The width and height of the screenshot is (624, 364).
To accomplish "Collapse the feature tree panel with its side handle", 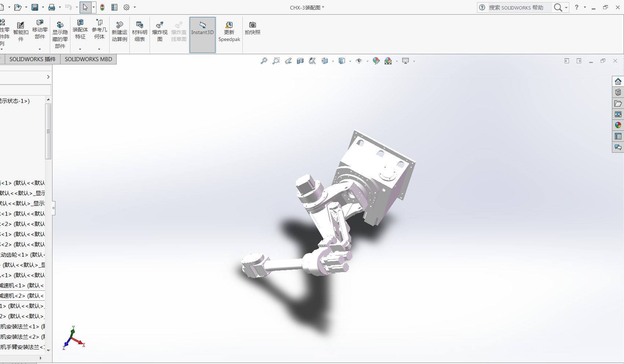I will click(x=54, y=208).
